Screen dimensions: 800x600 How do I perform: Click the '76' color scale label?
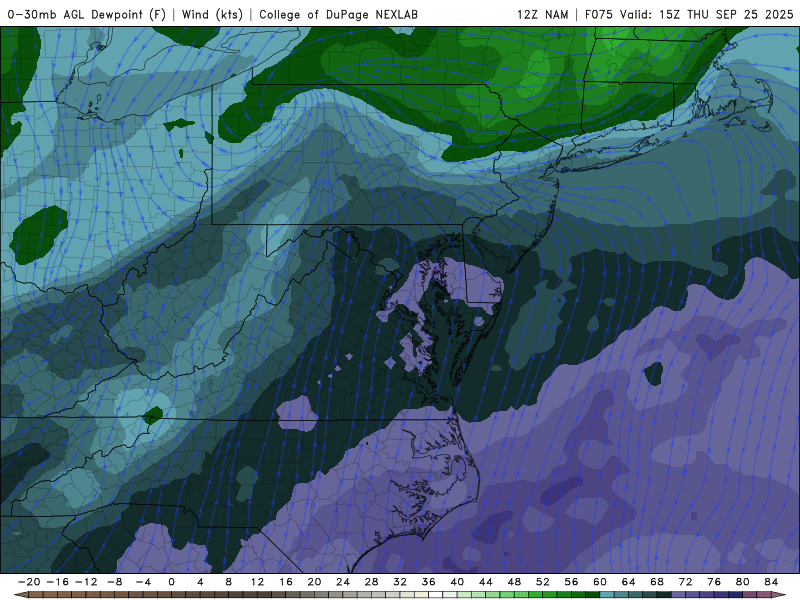(714, 582)
